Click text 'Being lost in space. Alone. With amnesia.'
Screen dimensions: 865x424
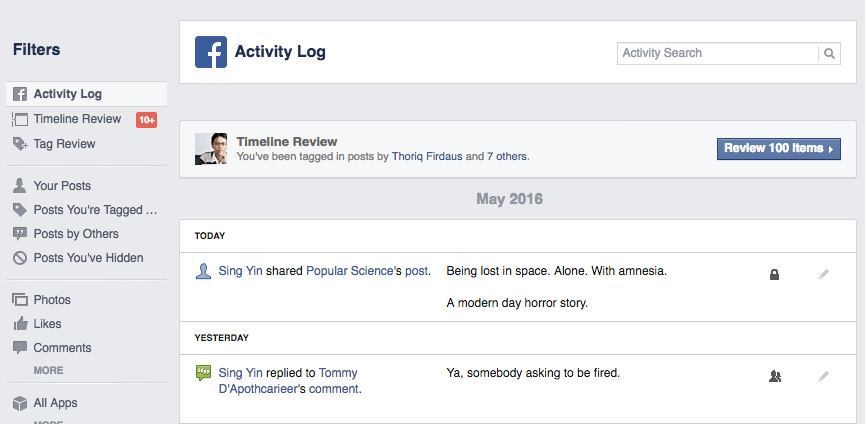pos(557,271)
